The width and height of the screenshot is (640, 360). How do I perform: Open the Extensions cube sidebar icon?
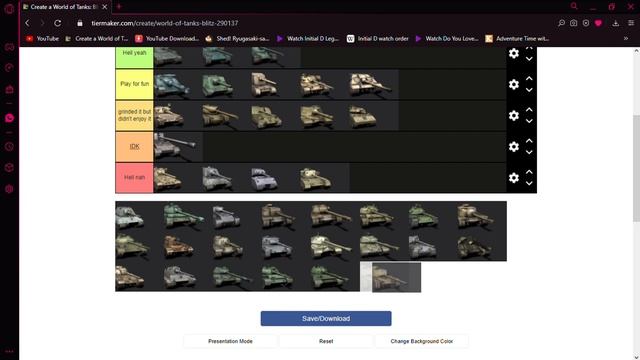point(9,168)
